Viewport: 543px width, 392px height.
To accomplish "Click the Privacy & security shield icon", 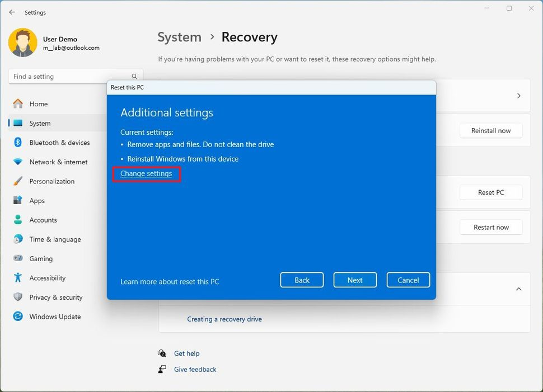I will click(x=18, y=297).
